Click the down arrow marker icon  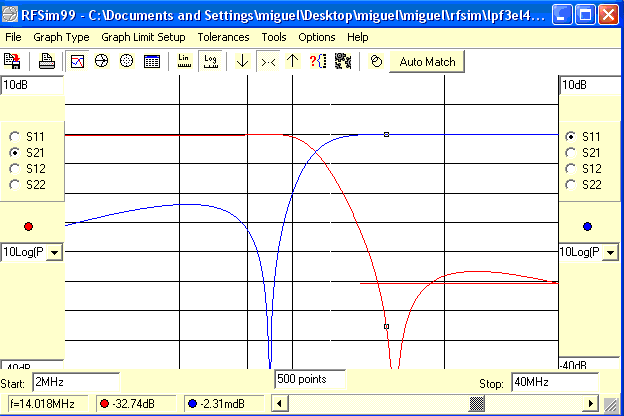242,61
